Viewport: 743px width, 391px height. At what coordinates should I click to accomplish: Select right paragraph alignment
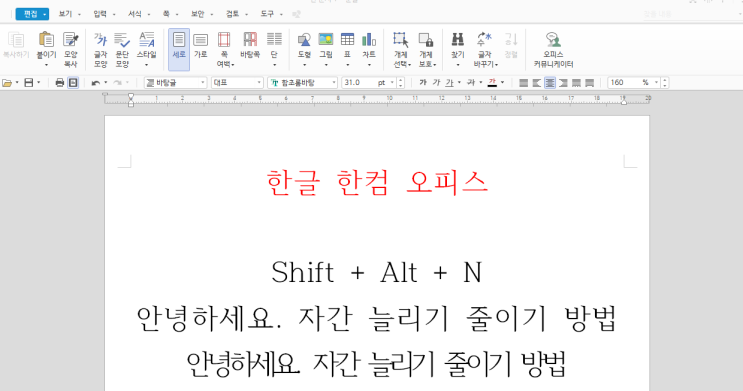(x=563, y=82)
